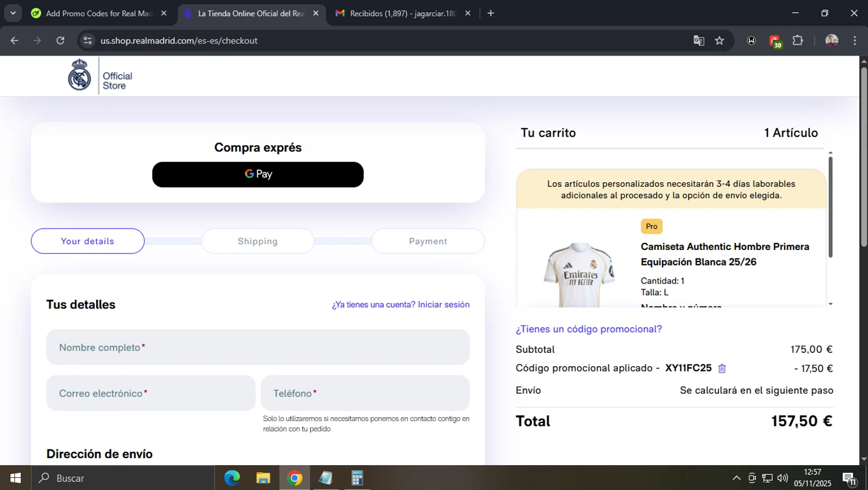868x490 pixels.
Task: Open a new browser tab
Action: [x=491, y=13]
